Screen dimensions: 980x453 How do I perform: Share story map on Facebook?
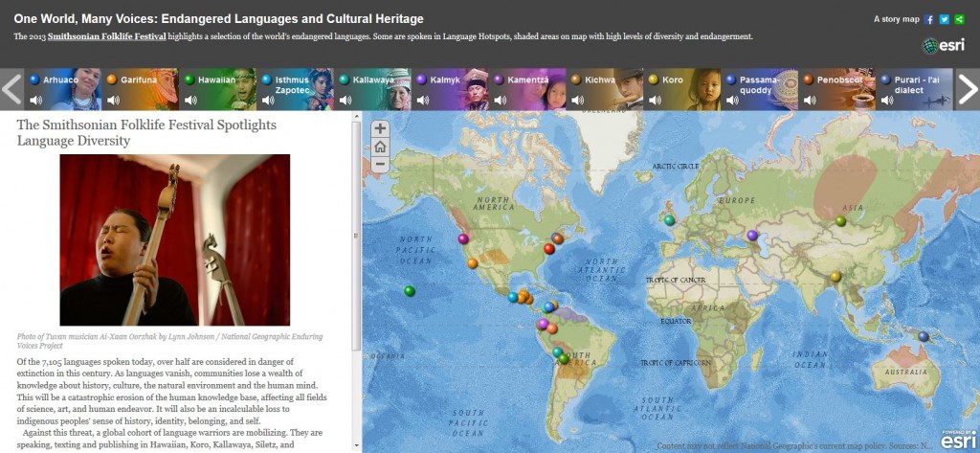(x=928, y=19)
